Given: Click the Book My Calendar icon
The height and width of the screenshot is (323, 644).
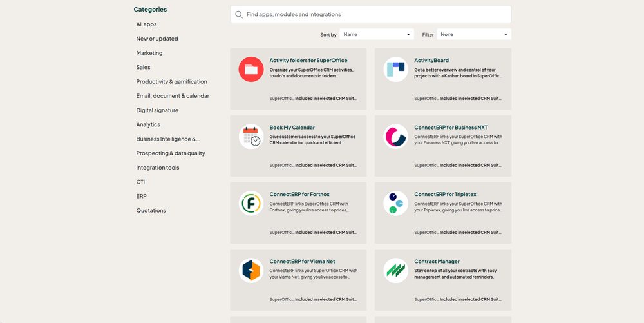Looking at the screenshot, I should (x=251, y=137).
